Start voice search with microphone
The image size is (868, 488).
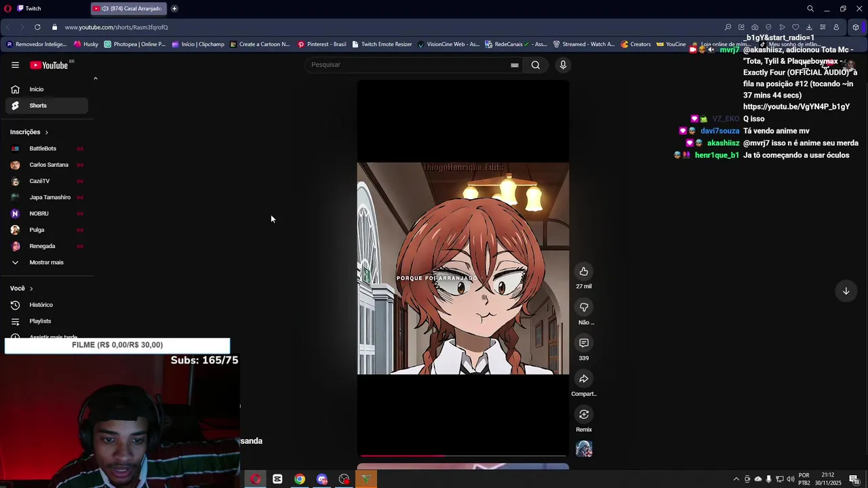(563, 65)
